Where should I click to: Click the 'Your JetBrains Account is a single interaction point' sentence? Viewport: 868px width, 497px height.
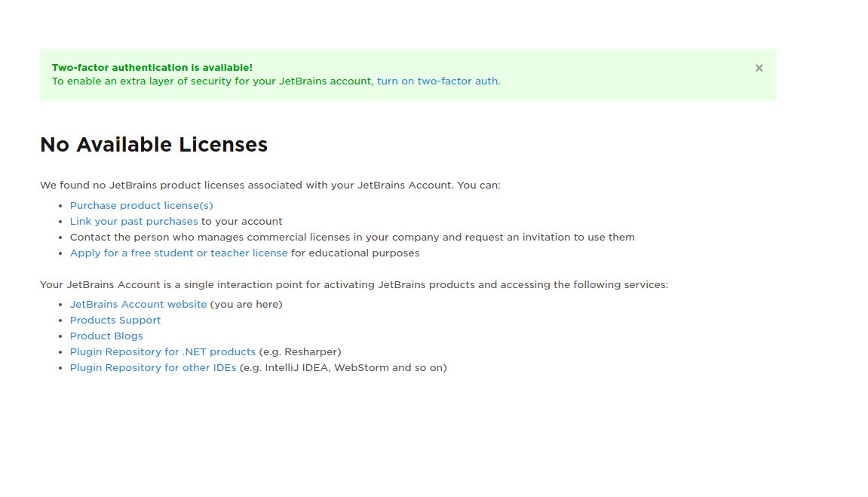click(354, 285)
